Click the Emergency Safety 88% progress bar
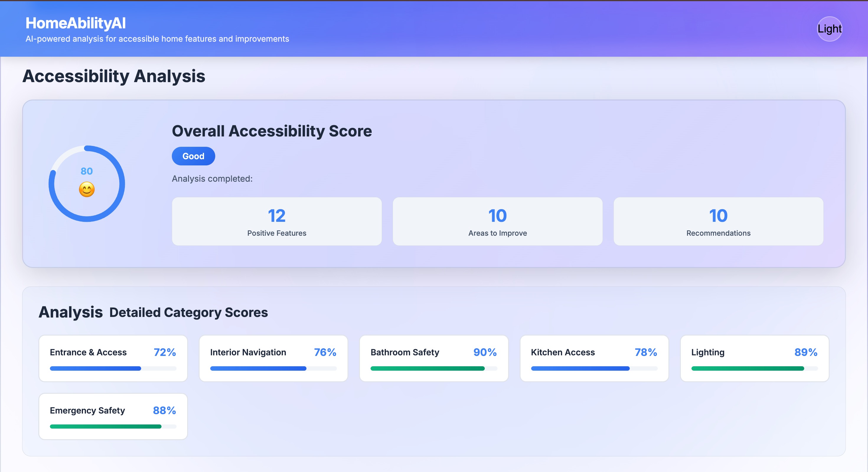Viewport: 868px width, 472px height. click(x=105, y=427)
